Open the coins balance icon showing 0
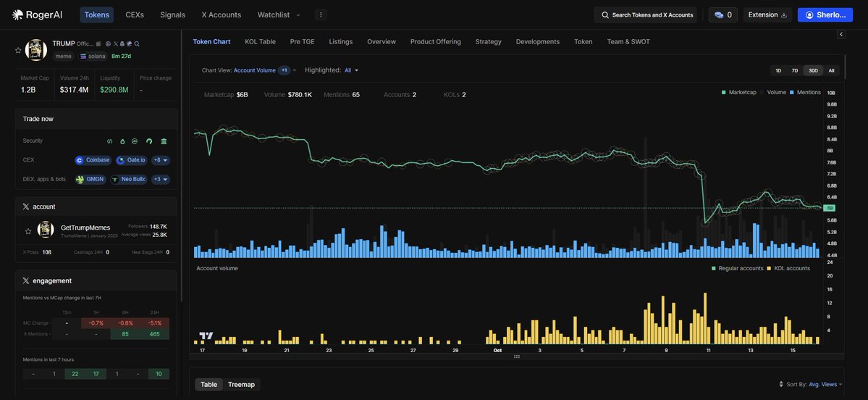 pos(719,15)
